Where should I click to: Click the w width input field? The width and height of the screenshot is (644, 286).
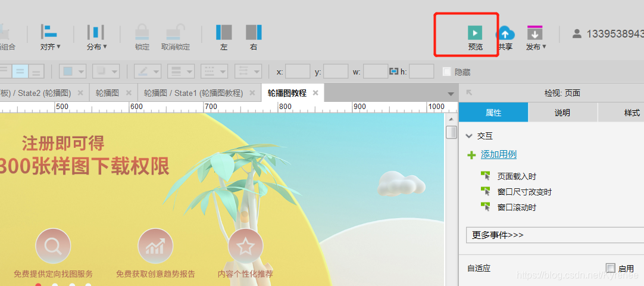click(x=376, y=71)
